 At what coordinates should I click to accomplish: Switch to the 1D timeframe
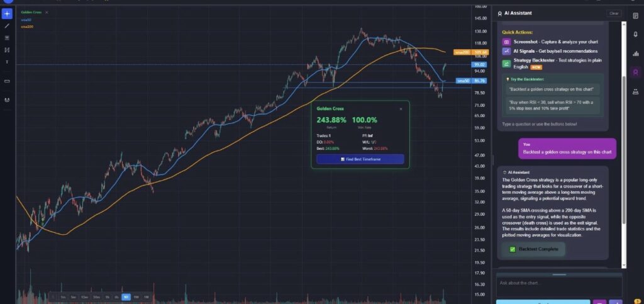click(126, 297)
